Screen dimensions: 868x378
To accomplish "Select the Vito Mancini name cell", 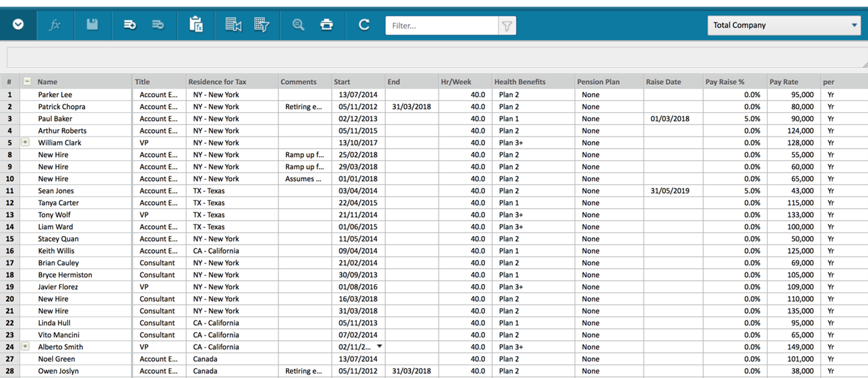I will tap(76, 335).
